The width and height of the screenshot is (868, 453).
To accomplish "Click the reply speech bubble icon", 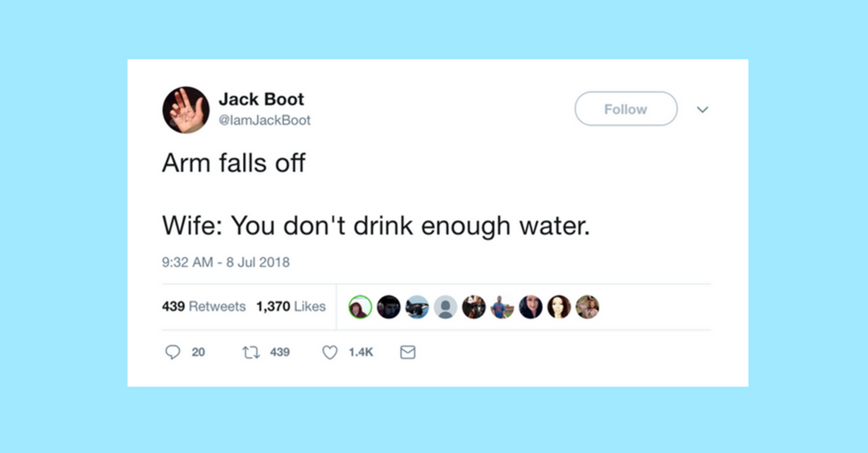I will point(173,352).
